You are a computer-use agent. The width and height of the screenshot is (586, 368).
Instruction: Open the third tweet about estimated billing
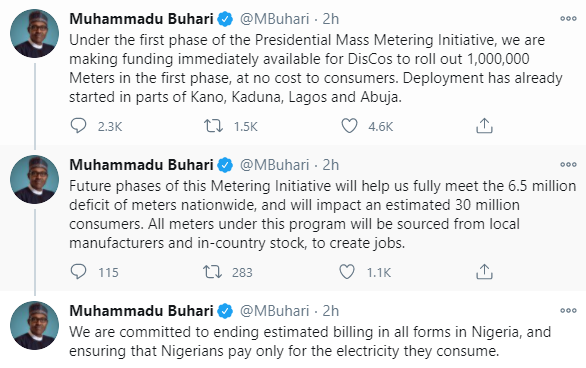click(310, 341)
